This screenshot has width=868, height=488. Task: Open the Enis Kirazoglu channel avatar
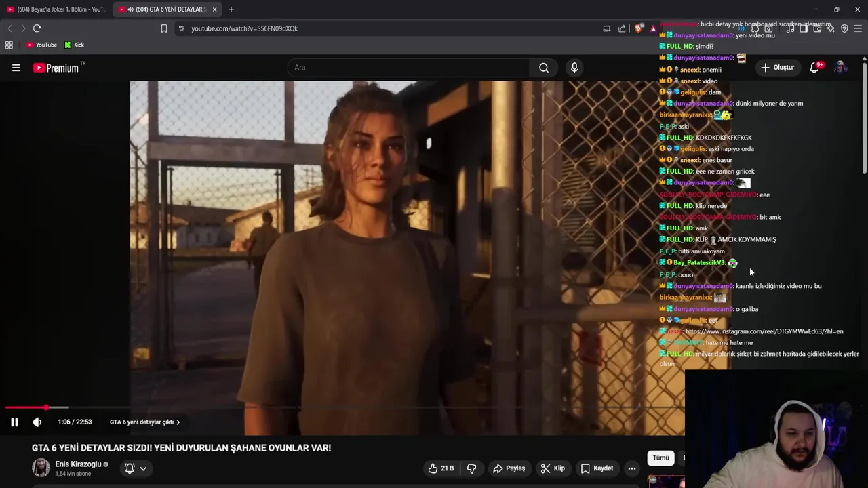[x=41, y=468]
